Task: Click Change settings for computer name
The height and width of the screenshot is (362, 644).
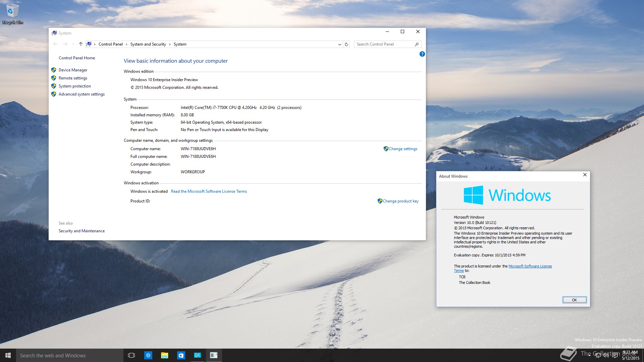Action: [403, 149]
